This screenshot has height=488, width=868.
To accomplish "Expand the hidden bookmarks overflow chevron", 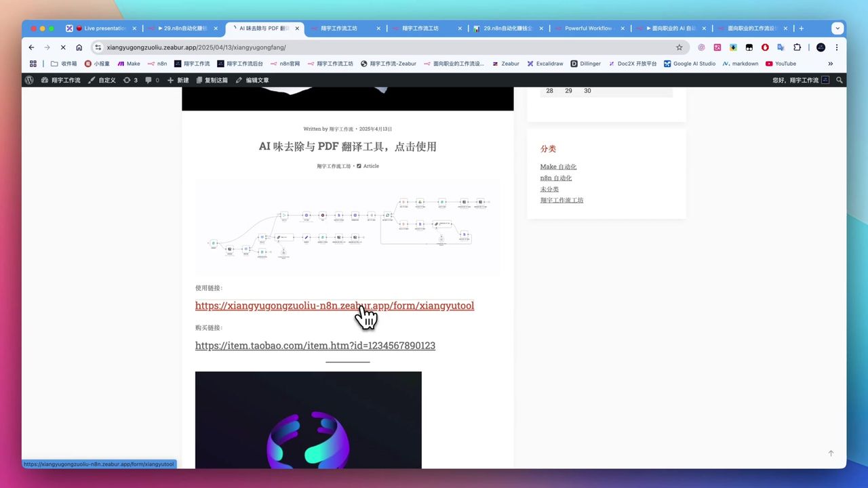I will coord(830,63).
